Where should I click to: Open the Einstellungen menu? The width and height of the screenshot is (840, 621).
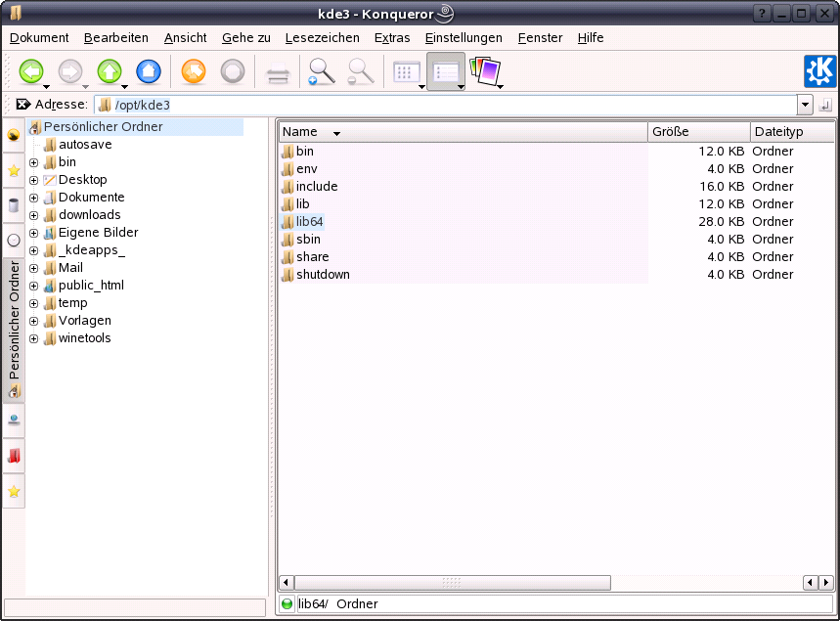464,38
